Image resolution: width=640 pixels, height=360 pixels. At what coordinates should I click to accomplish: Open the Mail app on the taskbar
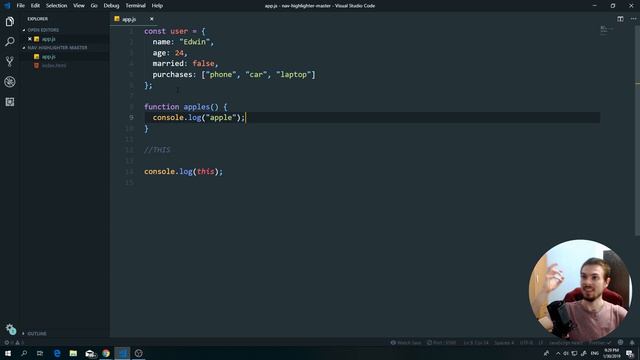[90, 353]
